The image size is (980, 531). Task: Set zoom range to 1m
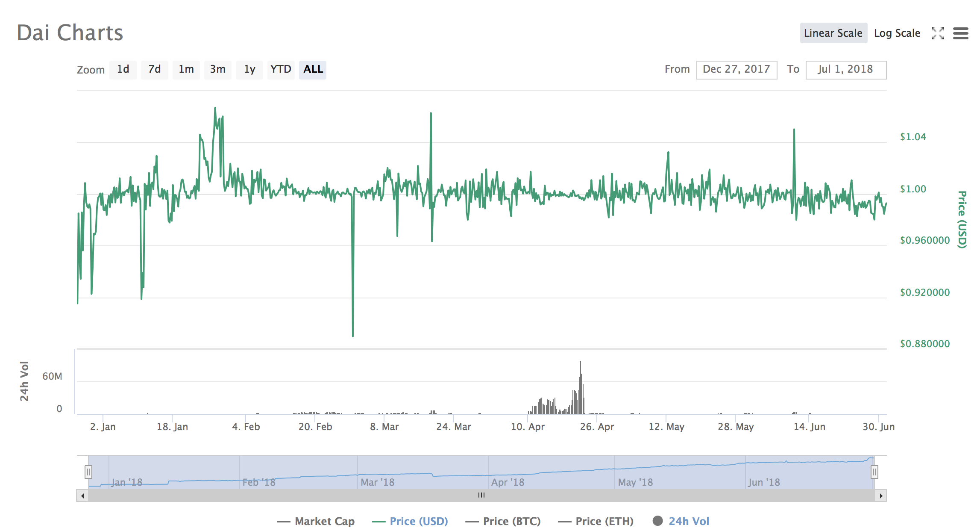click(186, 69)
